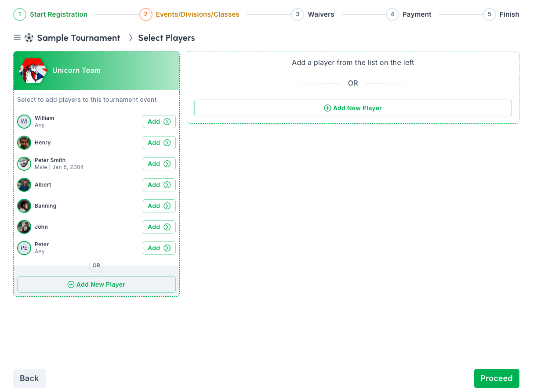Click Peter's PE initials avatar
This screenshot has width=537, height=392.
click(24, 248)
